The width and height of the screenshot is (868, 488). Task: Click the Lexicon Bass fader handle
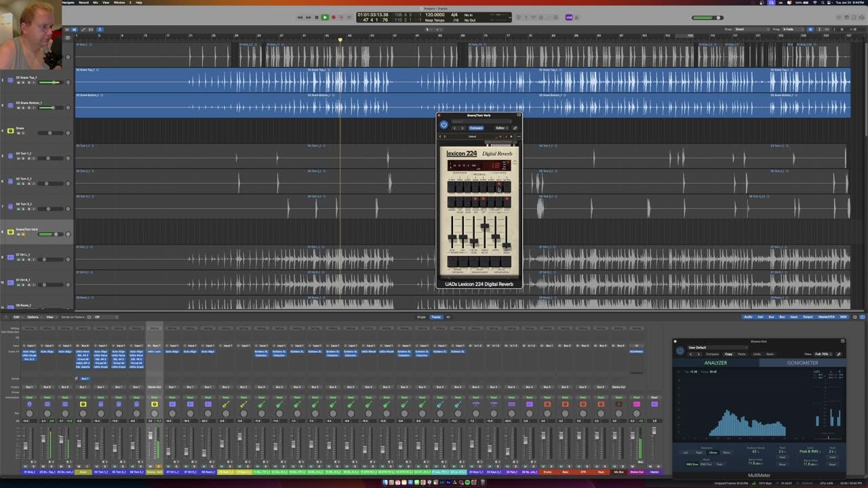[452, 239]
